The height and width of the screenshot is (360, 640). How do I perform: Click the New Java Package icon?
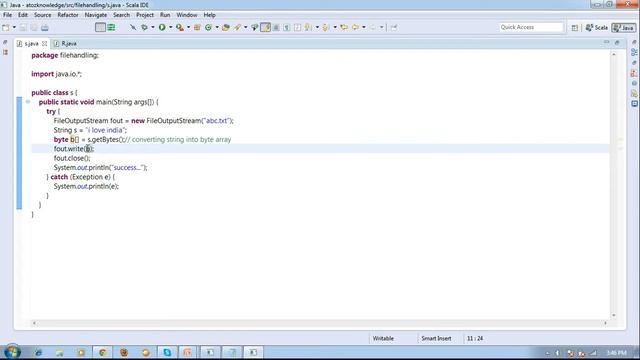197,27
